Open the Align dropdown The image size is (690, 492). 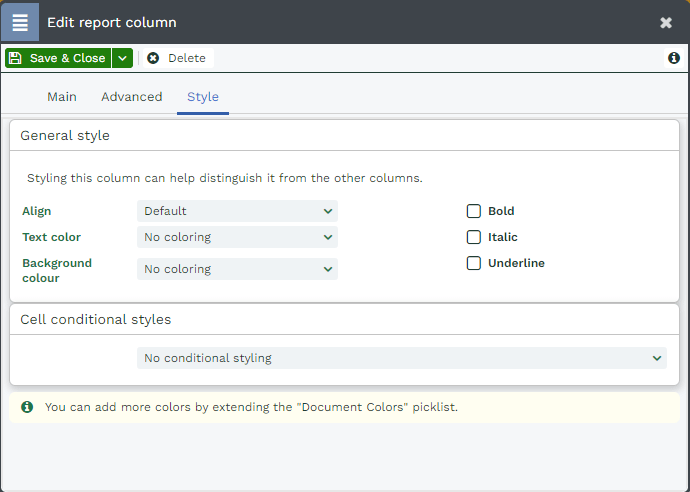[x=237, y=211]
